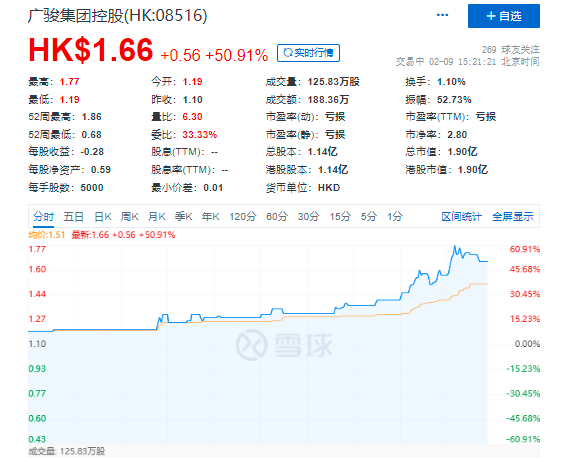Click the 成交额 value 188.36万

click(328, 100)
